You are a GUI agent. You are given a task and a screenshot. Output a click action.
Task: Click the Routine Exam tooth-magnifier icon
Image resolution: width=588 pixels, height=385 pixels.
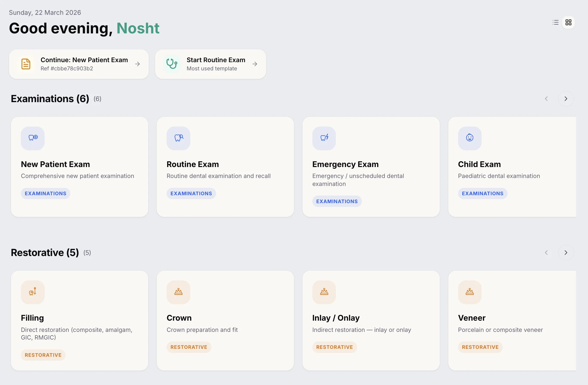point(179,138)
